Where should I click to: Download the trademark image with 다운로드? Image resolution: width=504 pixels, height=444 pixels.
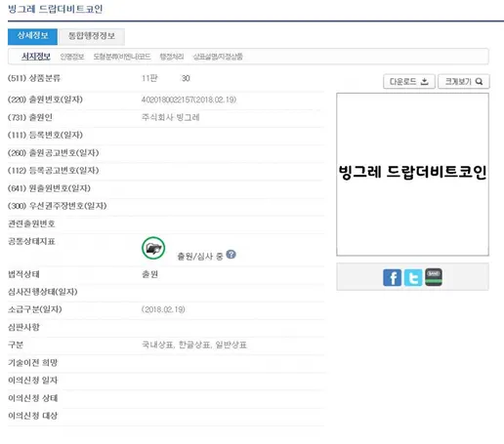coord(409,81)
